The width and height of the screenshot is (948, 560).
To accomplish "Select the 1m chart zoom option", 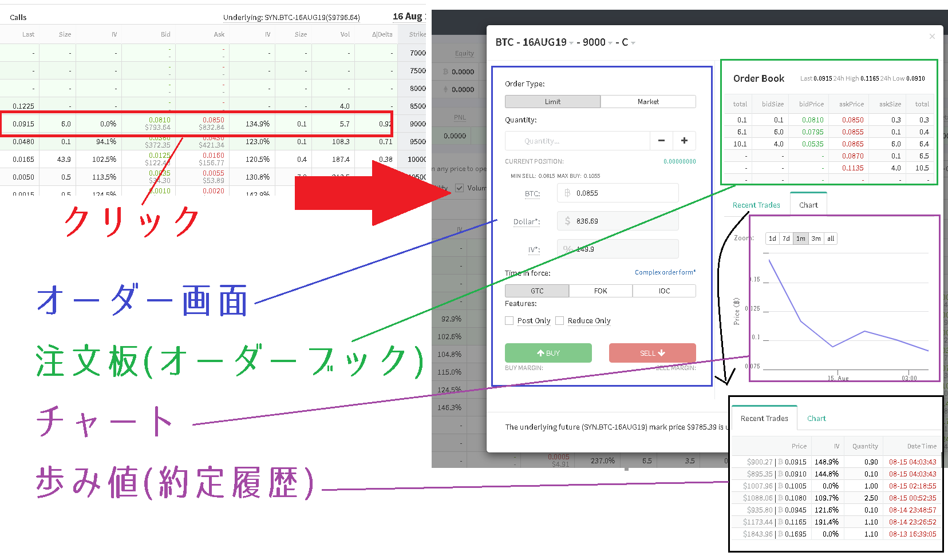I will pyautogui.click(x=800, y=239).
